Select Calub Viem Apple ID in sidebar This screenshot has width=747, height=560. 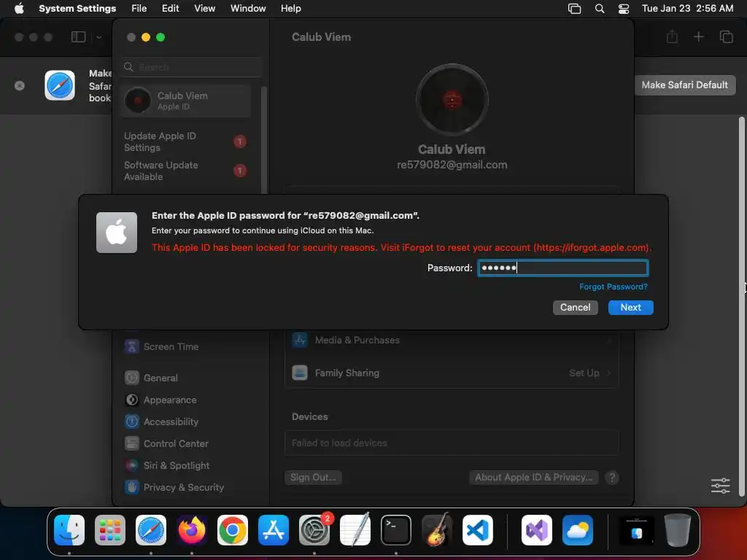(185, 101)
